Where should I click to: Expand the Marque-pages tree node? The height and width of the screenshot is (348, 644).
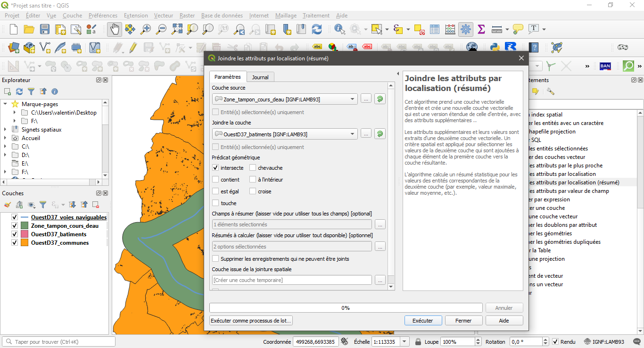pos(5,104)
